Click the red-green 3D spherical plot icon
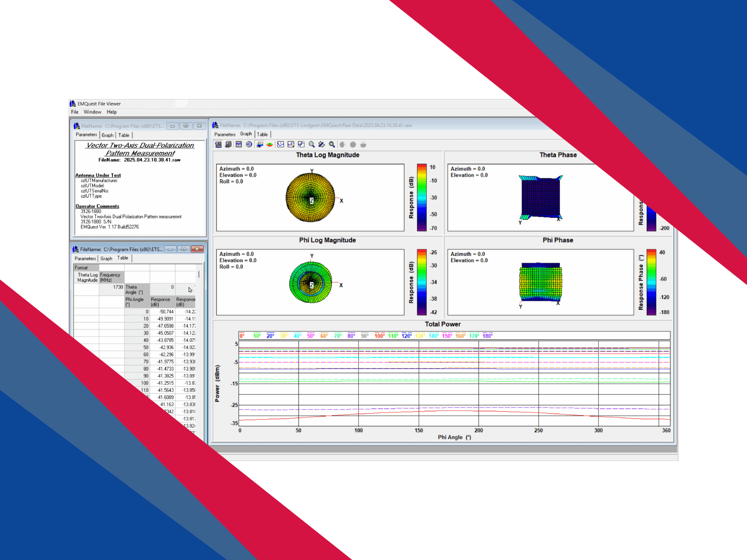 pyautogui.click(x=270, y=145)
